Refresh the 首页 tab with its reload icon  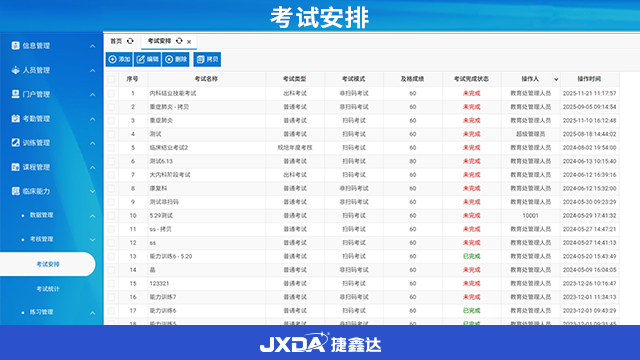pos(130,41)
